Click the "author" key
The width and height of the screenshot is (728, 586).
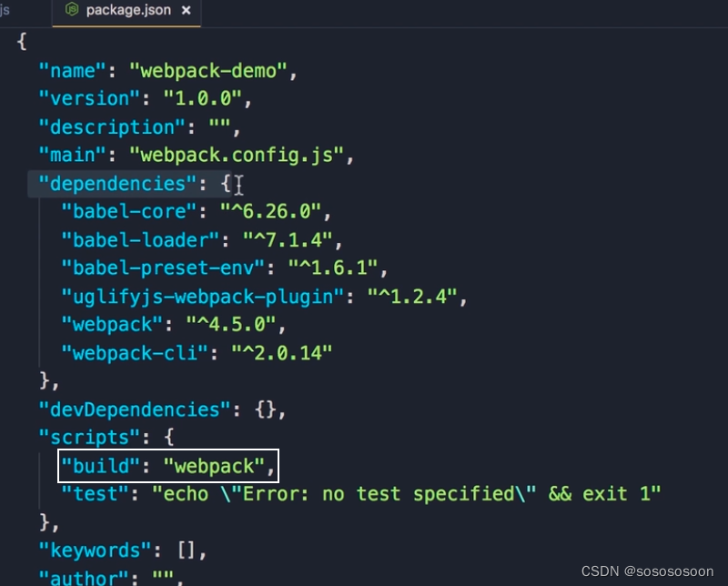[x=84, y=578]
